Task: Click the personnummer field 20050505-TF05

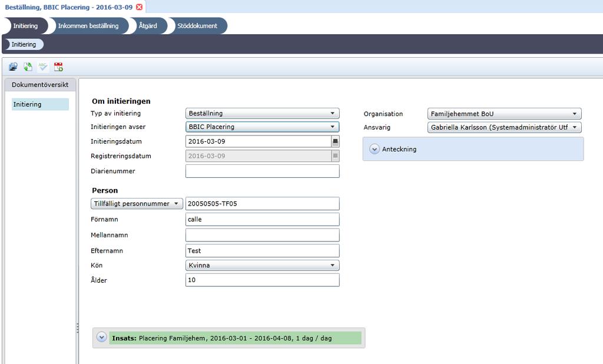Action: (x=262, y=204)
